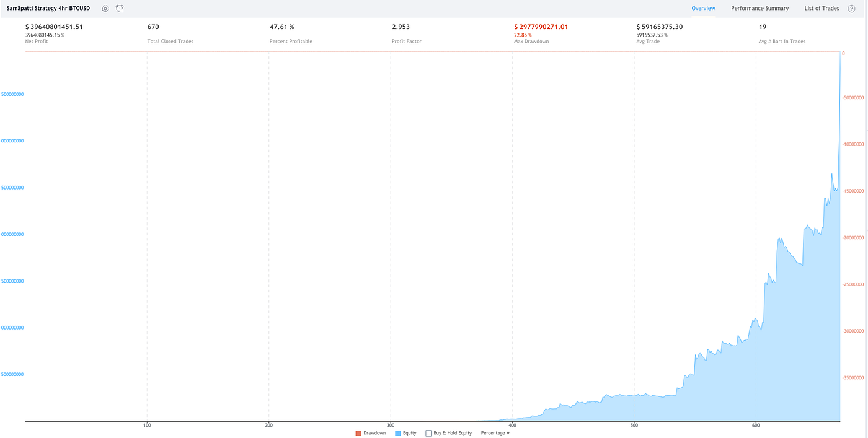The image size is (868, 438).
Task: Open strategy settings gear icon
Action: 105,9
